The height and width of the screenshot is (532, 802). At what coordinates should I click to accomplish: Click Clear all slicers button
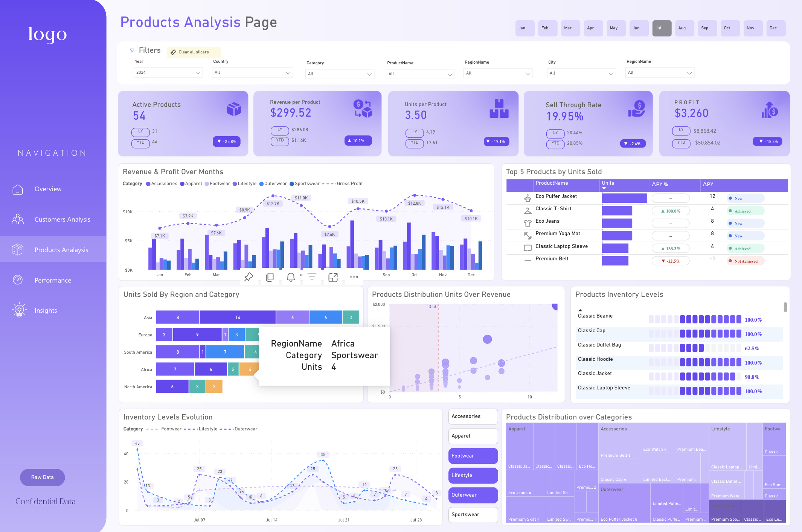pyautogui.click(x=194, y=52)
